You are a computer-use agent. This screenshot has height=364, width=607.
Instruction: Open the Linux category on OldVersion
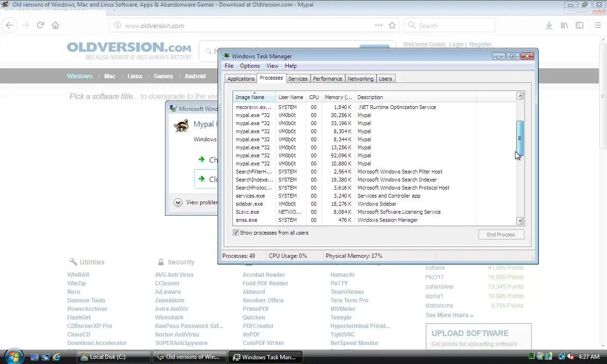[x=135, y=76]
